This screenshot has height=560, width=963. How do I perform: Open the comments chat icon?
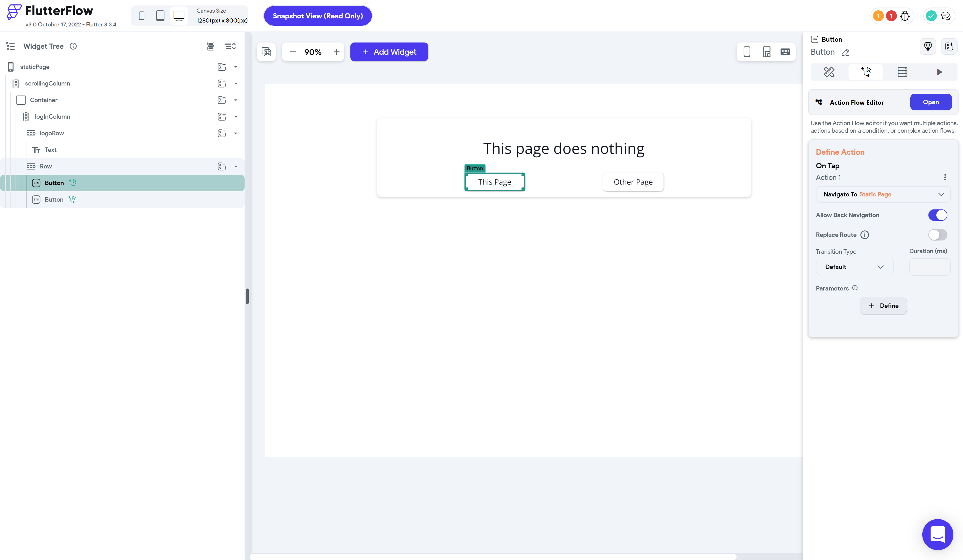pos(946,16)
